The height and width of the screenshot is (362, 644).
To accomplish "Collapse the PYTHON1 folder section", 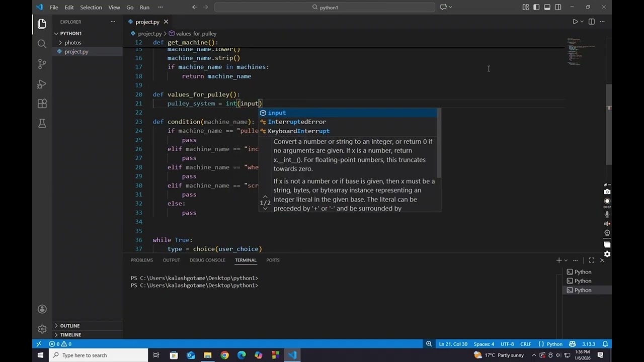I will tap(88, 33).
